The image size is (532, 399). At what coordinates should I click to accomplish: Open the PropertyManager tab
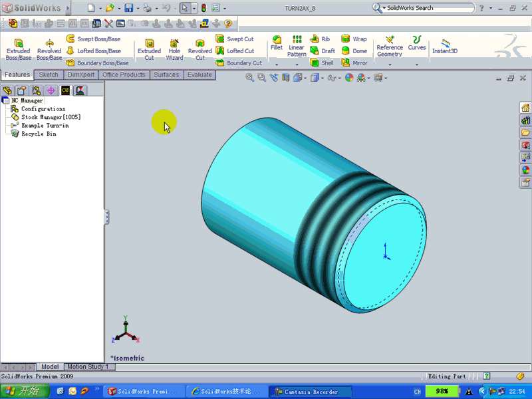pyautogui.click(x=22, y=90)
